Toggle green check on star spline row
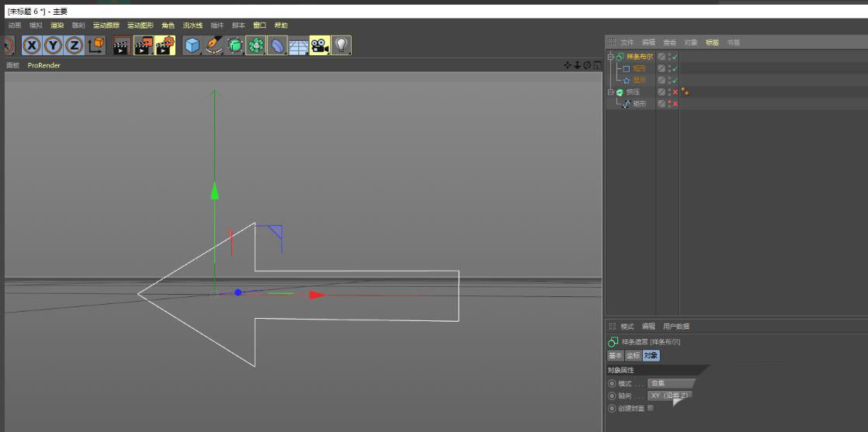 675,80
